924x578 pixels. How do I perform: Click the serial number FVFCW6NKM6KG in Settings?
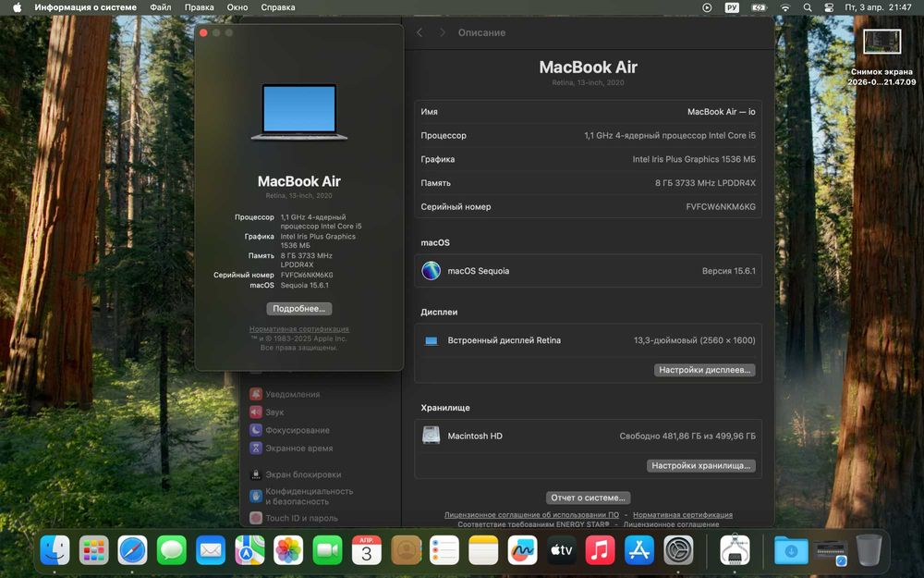click(x=721, y=206)
